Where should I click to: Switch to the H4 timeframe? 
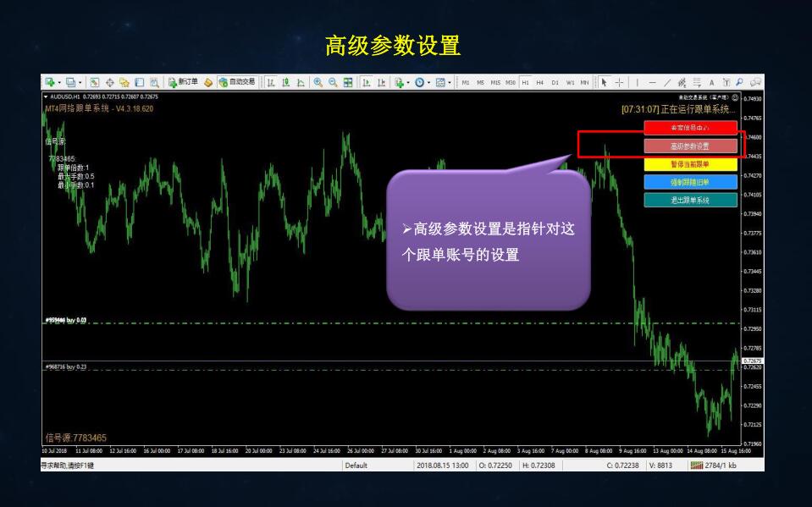pos(539,82)
